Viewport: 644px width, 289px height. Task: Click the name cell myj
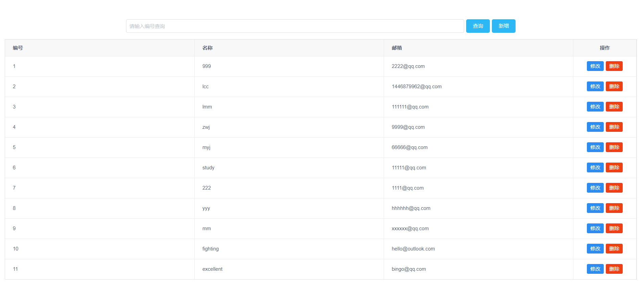206,147
